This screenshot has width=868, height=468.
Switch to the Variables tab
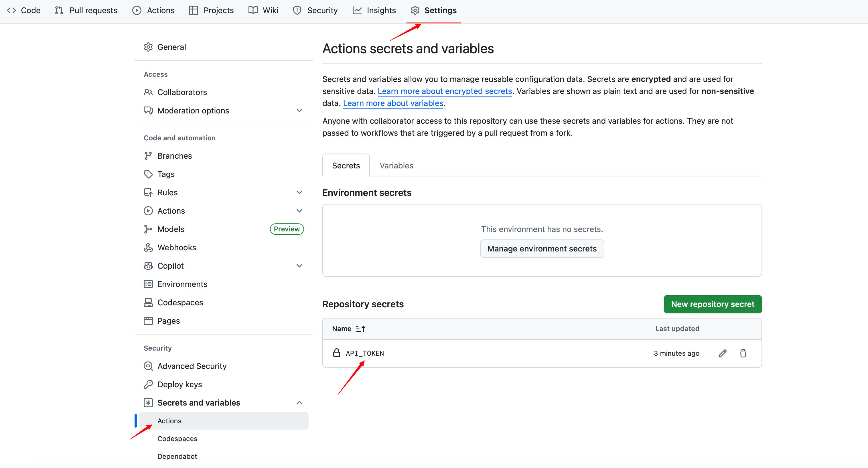396,165
